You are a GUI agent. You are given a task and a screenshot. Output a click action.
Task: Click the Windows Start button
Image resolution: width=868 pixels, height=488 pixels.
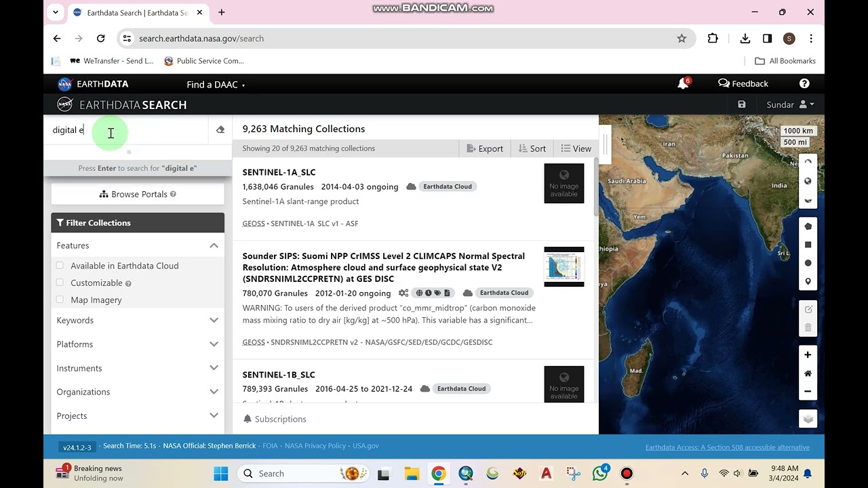tap(221, 474)
